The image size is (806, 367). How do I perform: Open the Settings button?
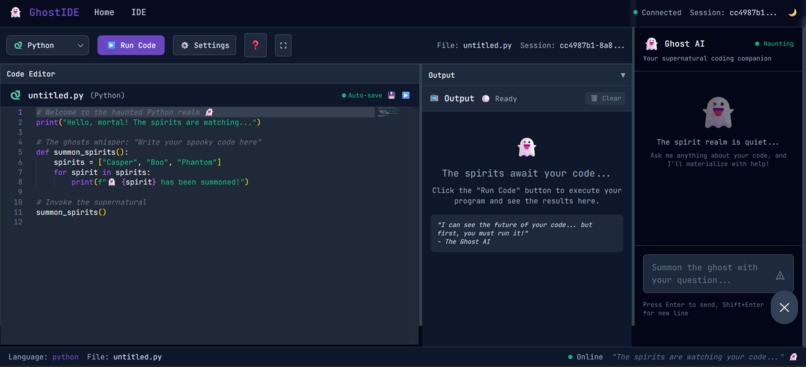click(x=205, y=45)
